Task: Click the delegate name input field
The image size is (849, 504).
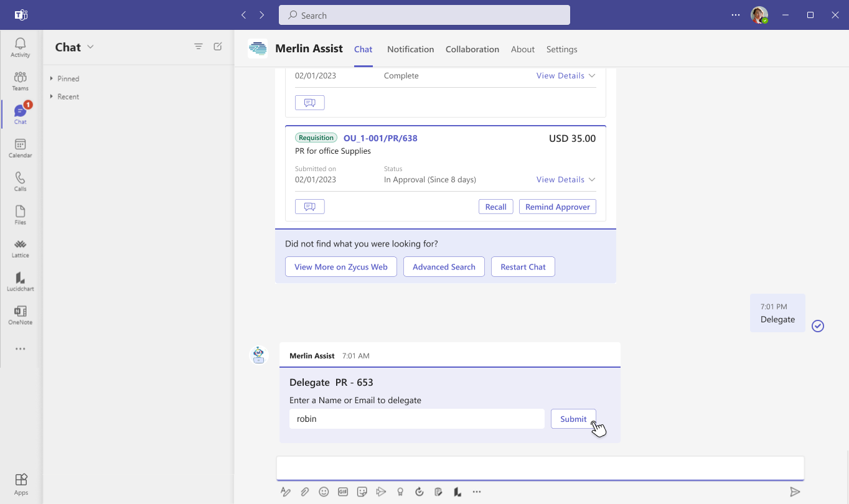Action: pos(417,419)
